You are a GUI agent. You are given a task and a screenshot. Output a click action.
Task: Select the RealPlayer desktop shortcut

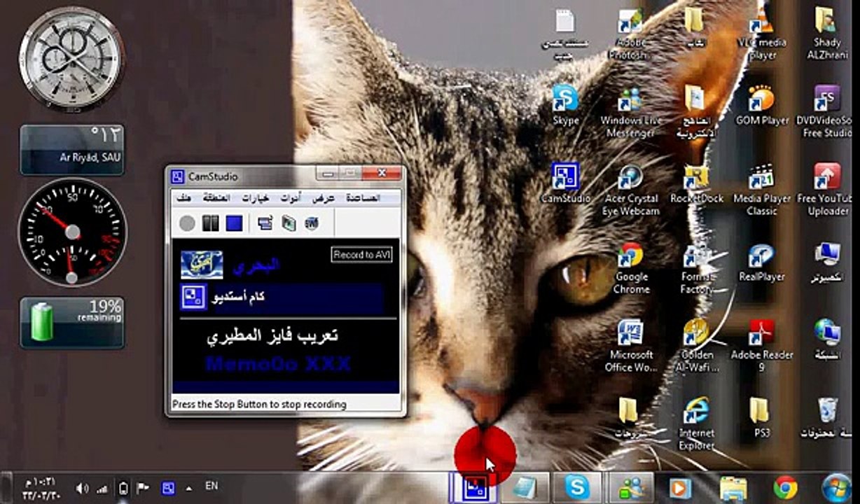[x=762, y=262]
